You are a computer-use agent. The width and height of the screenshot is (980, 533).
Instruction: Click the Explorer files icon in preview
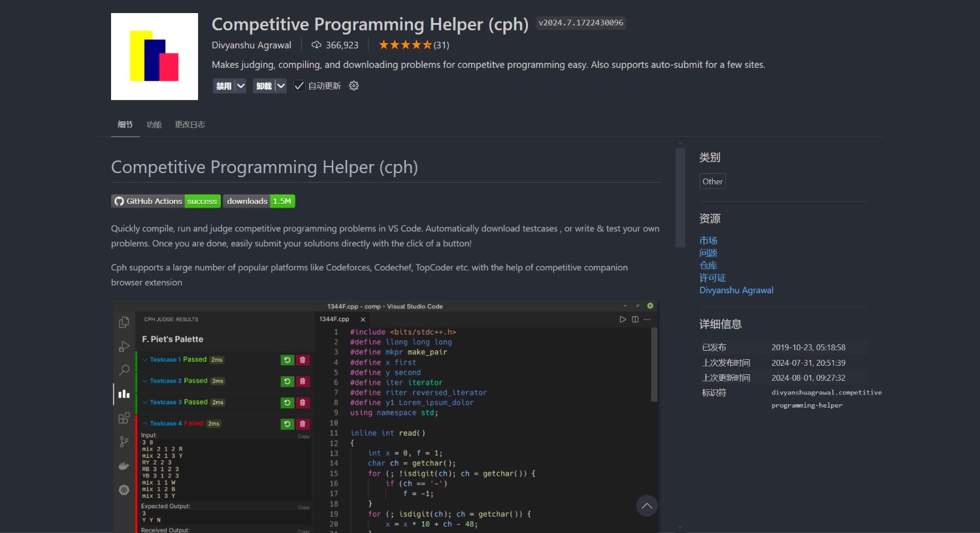pyautogui.click(x=124, y=322)
